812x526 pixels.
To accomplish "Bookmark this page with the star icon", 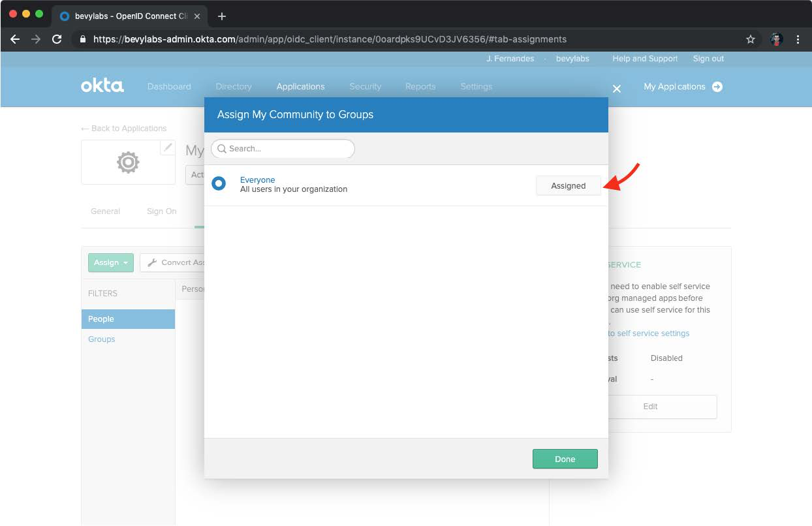I will [751, 39].
